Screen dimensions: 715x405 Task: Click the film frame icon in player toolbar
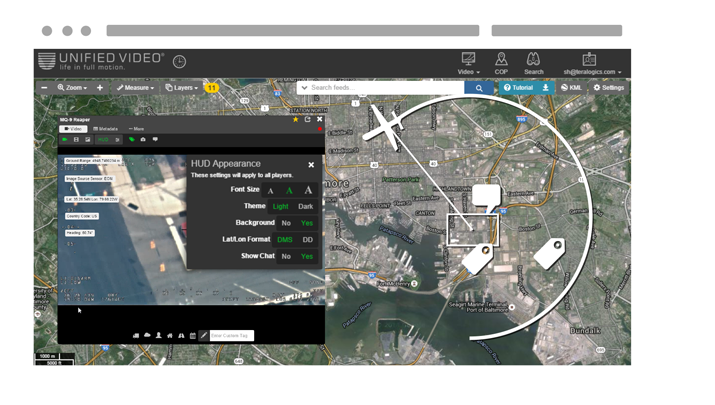coord(76,140)
